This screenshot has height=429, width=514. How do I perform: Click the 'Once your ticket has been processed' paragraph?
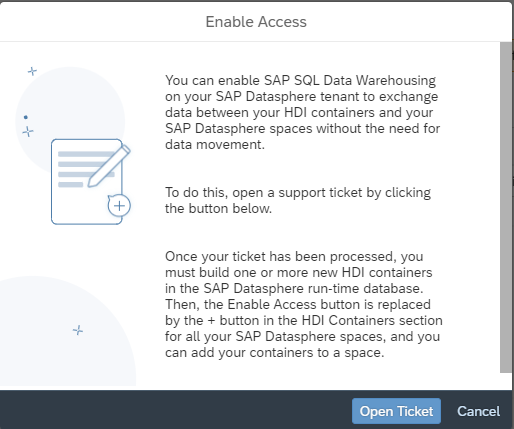(x=304, y=304)
